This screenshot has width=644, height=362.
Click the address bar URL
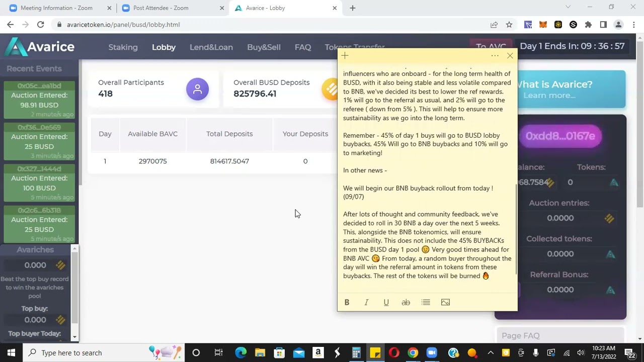coord(123,25)
